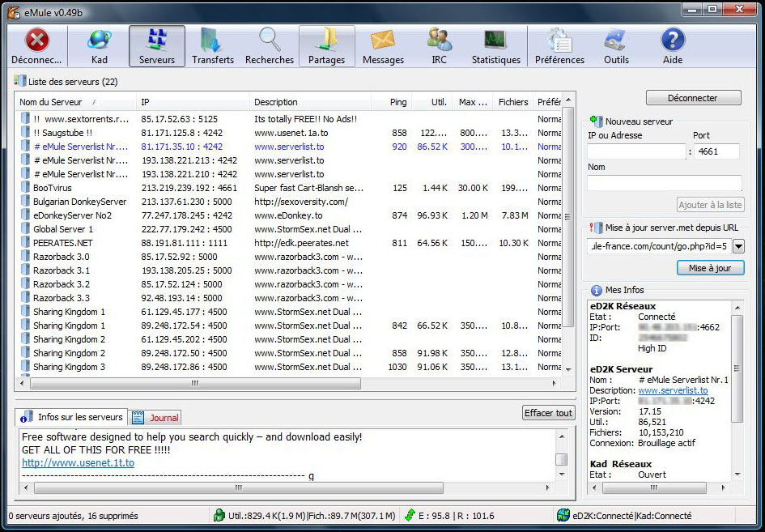
Task: Click the server icon beside Razorback 3.0
Action: [x=25, y=256]
